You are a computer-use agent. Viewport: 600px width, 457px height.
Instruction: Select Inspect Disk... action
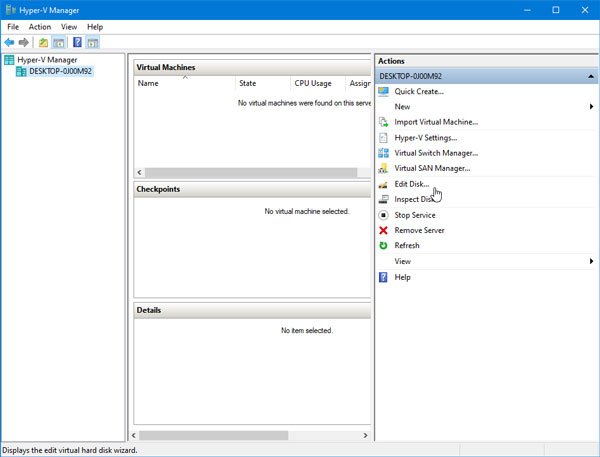[413, 199]
